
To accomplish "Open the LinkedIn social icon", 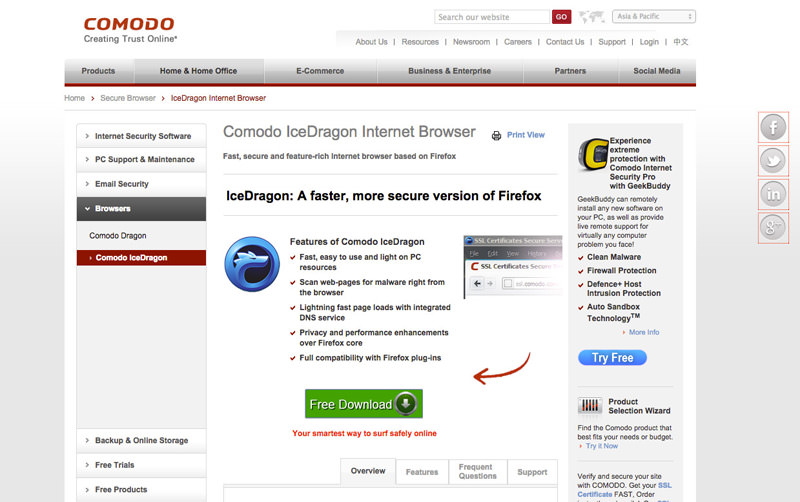I will tap(773, 194).
